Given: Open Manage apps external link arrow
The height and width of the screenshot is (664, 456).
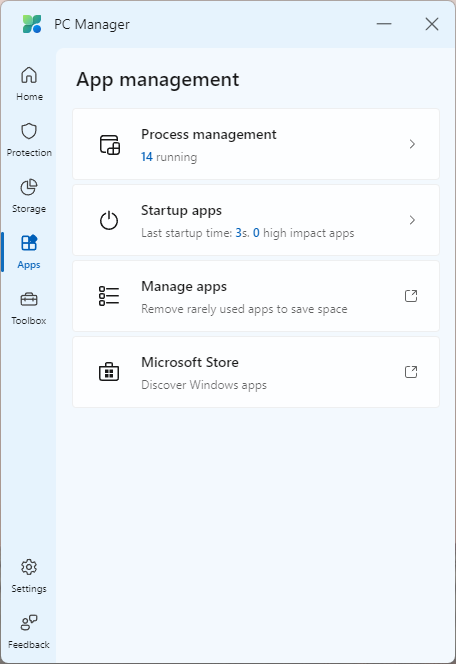Looking at the screenshot, I should click(411, 296).
